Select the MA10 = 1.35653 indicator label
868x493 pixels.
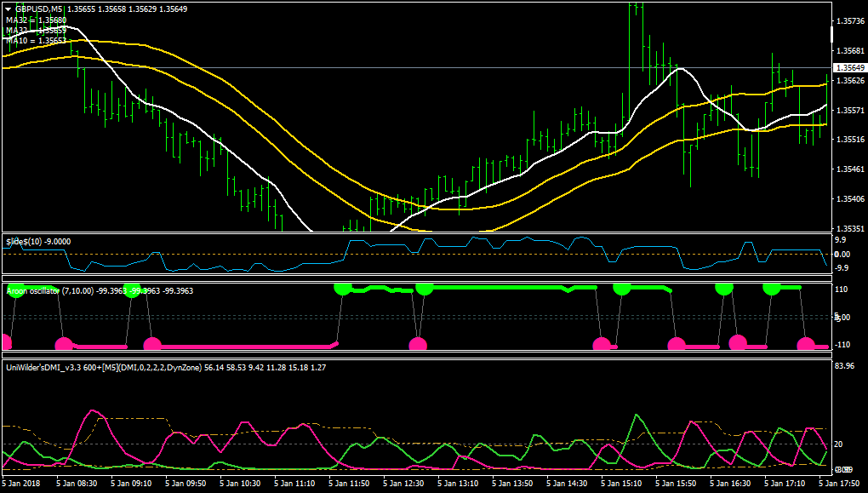(x=36, y=40)
